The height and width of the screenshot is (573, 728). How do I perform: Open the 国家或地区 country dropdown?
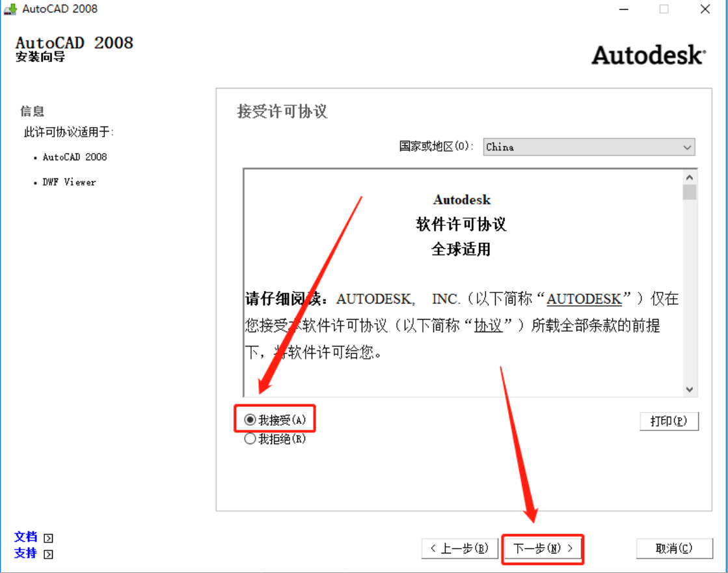(586, 147)
